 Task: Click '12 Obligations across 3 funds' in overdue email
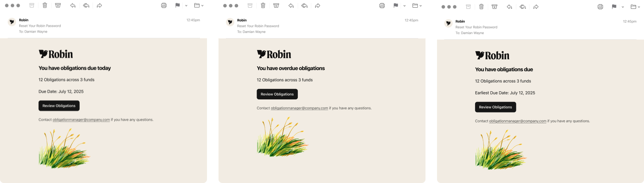[x=285, y=80]
